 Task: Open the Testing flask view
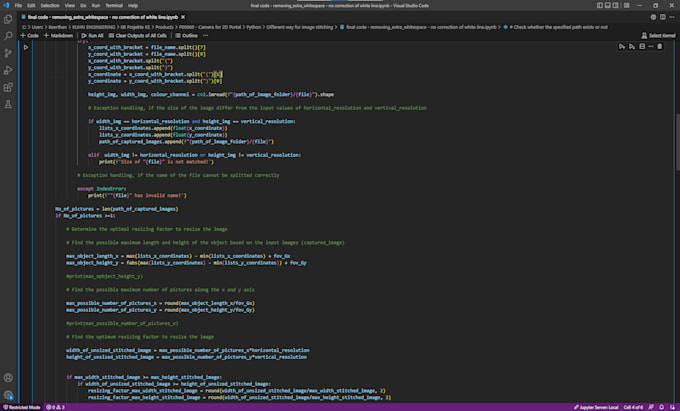pos(8,104)
